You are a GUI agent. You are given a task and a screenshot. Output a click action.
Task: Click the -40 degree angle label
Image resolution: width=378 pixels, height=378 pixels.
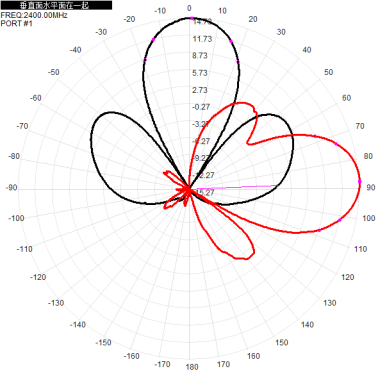(75, 50)
